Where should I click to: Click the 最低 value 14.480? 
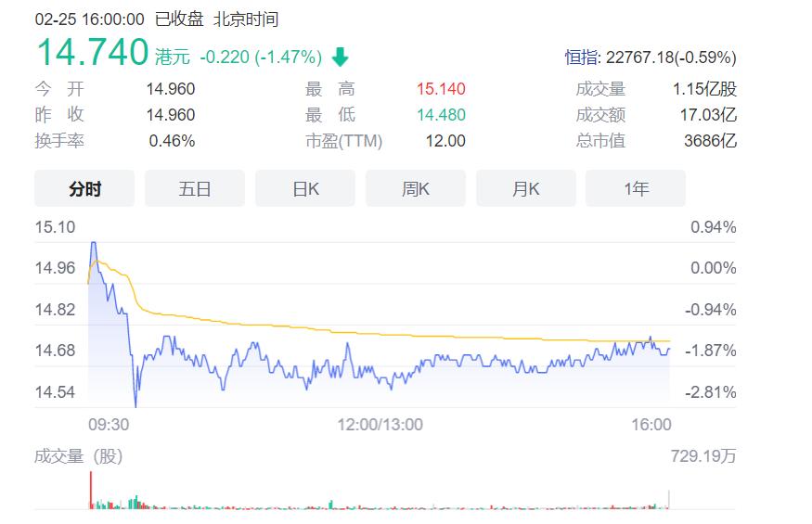441,115
